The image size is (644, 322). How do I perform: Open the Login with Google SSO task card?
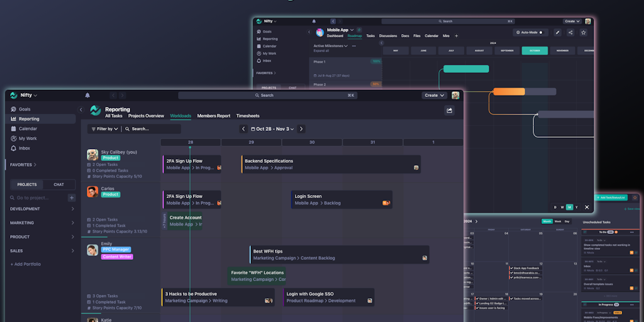[329, 297]
